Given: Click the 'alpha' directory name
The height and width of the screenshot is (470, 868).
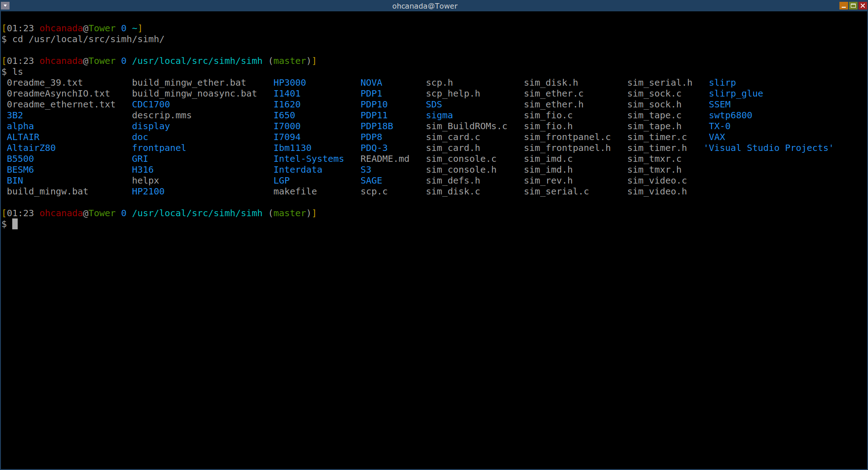Looking at the screenshot, I should [20, 126].
